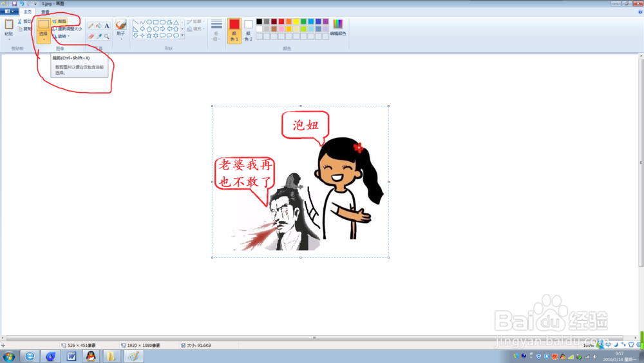Click the selected cartoon image on canvas
The height and width of the screenshot is (363, 644).
300,182
